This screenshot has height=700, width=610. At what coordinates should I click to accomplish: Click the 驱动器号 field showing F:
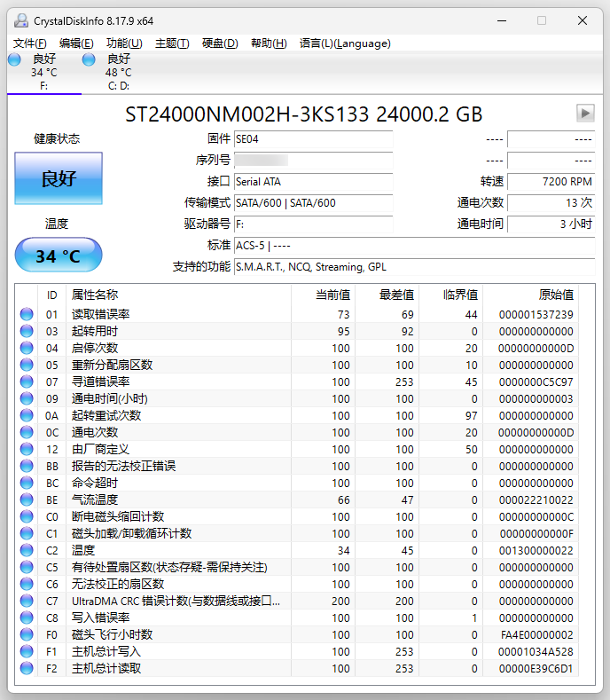click(x=313, y=224)
